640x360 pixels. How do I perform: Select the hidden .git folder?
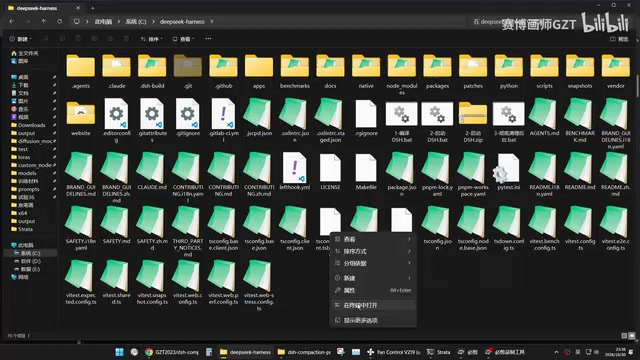(x=188, y=71)
